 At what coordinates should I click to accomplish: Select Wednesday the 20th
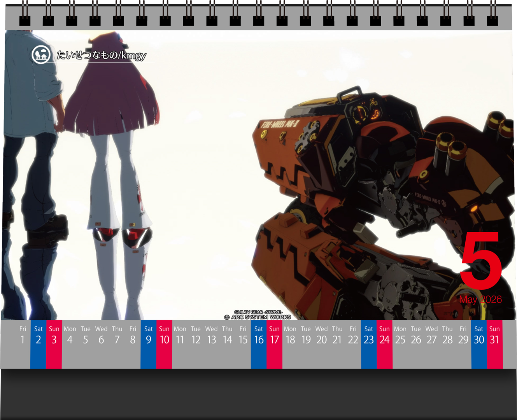point(321,336)
